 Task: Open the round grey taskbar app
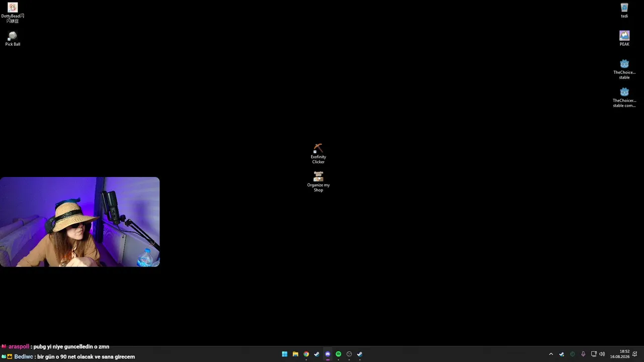pyautogui.click(x=349, y=354)
